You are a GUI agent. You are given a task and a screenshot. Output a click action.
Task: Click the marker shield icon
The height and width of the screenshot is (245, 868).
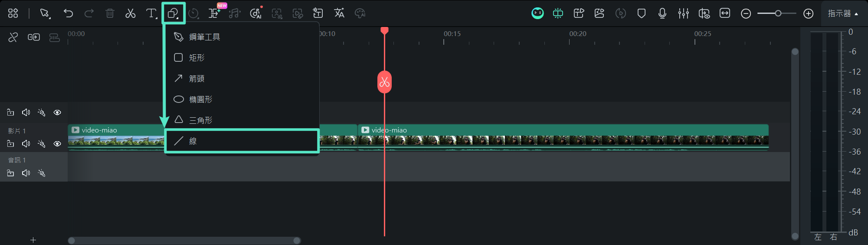tap(641, 13)
